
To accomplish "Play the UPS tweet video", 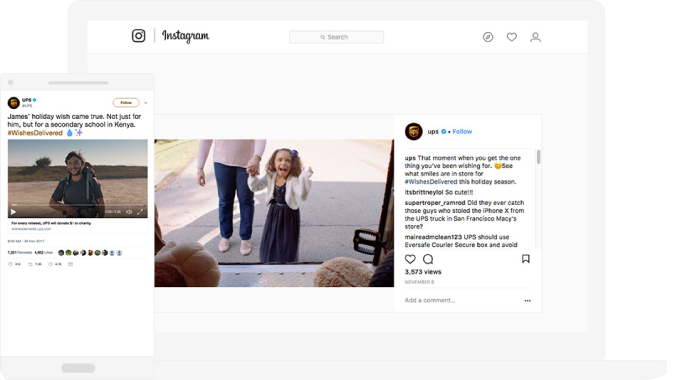I will (x=13, y=212).
